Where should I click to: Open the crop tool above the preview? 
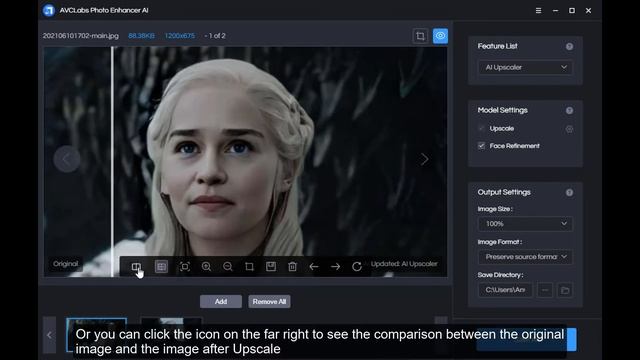tap(420, 36)
